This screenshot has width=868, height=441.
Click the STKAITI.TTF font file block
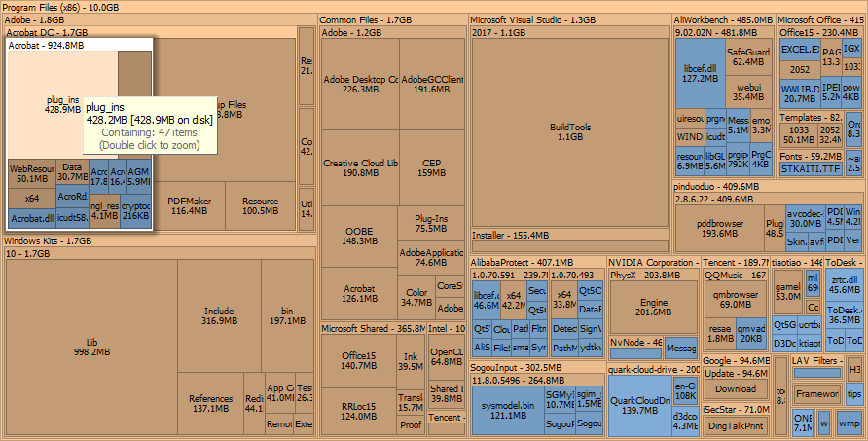pos(811,169)
